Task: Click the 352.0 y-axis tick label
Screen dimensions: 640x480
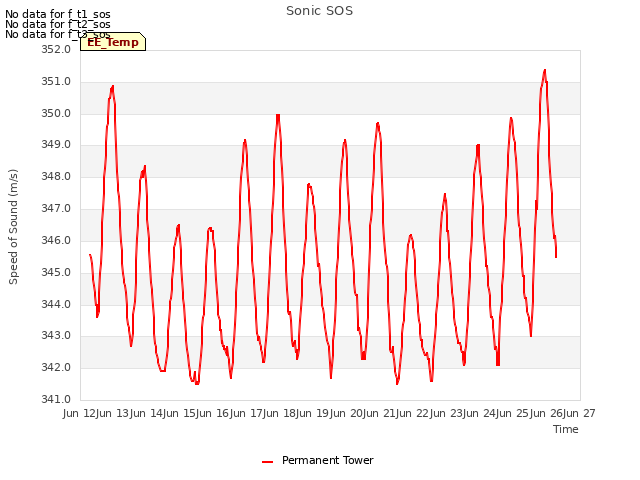Action: (x=56, y=50)
